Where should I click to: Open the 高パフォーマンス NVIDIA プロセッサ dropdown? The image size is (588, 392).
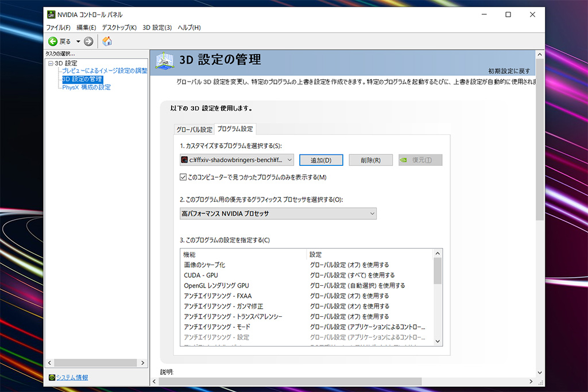(x=278, y=214)
